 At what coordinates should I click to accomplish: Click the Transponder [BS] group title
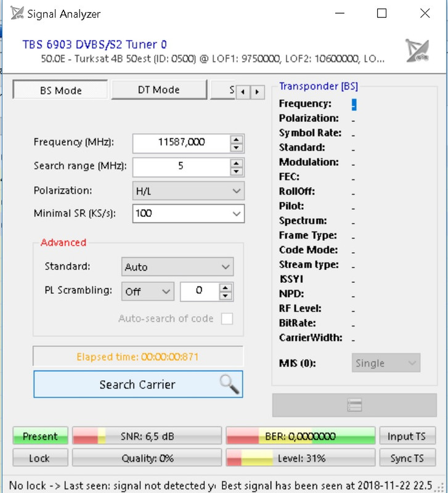coord(319,86)
